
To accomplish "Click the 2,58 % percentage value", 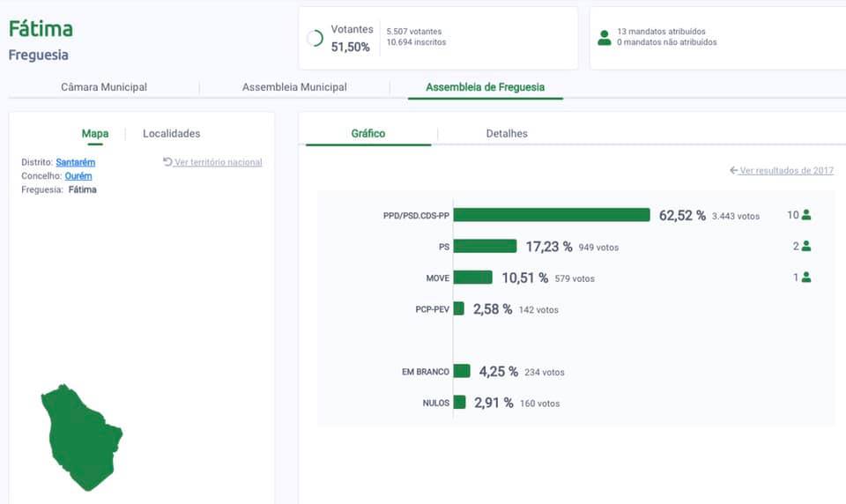I will pos(493,309).
